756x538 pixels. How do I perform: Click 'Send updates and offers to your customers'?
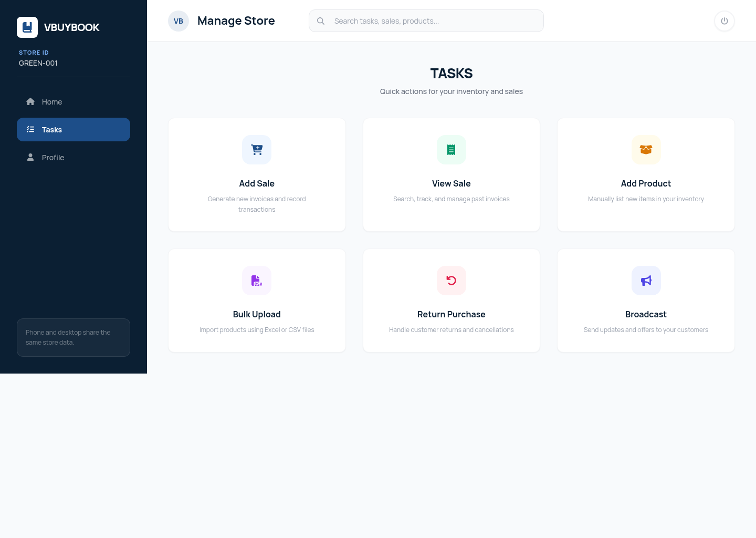pos(646,330)
